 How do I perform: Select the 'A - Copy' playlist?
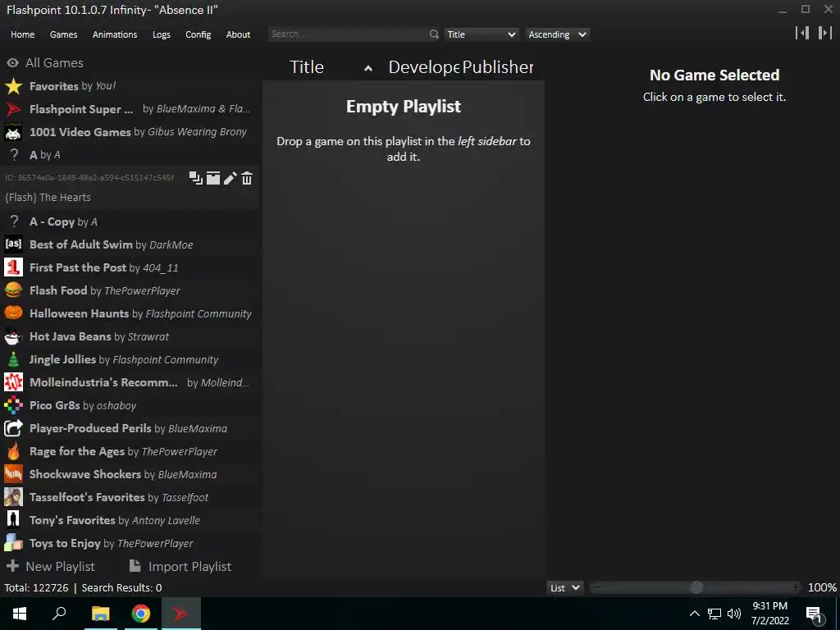(x=131, y=221)
